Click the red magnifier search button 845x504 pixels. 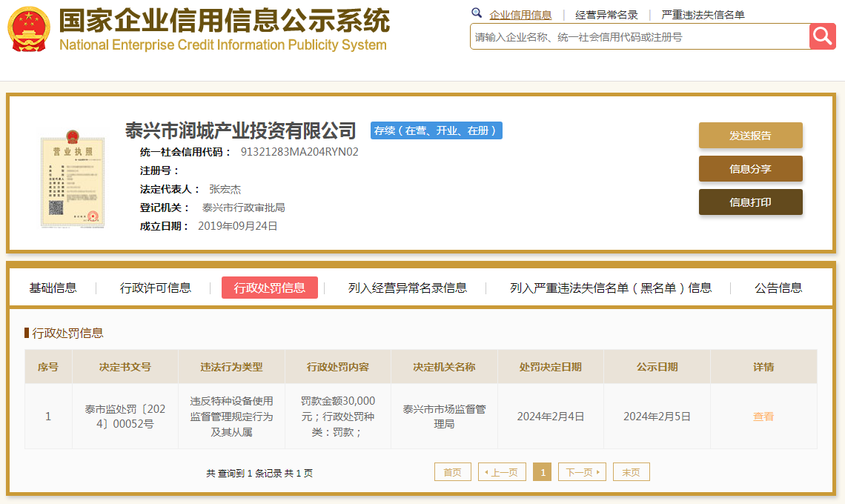pos(822,36)
